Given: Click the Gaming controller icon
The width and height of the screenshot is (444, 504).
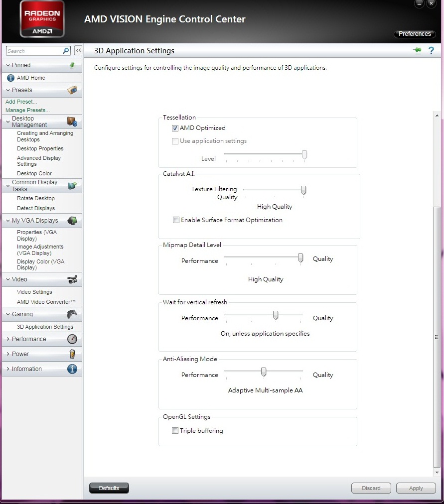Looking at the screenshot, I should coord(72,314).
